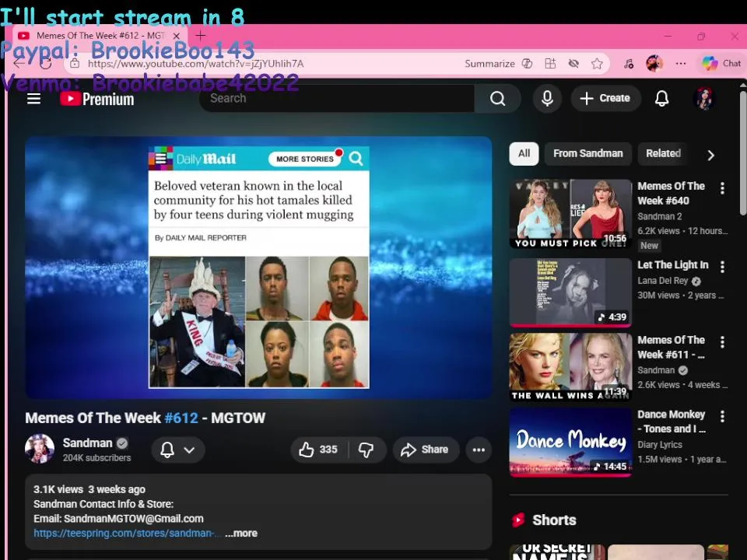
Task: Open a new browser tab
Action: (x=200, y=35)
